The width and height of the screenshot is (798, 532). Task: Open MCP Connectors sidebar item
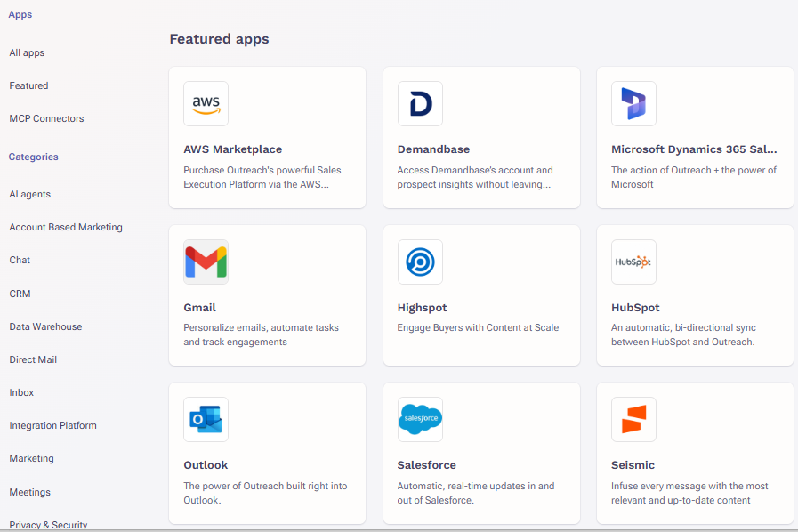point(46,118)
